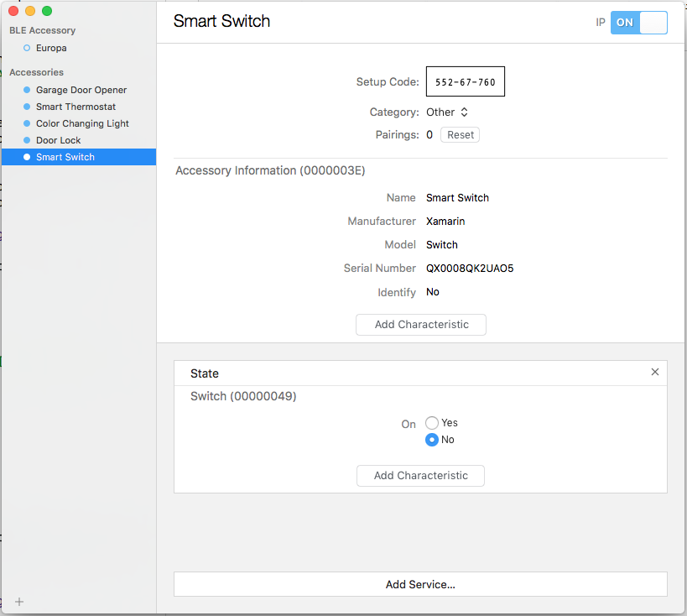
Task: Select Europa under BLE Accessory
Action: click(x=49, y=48)
